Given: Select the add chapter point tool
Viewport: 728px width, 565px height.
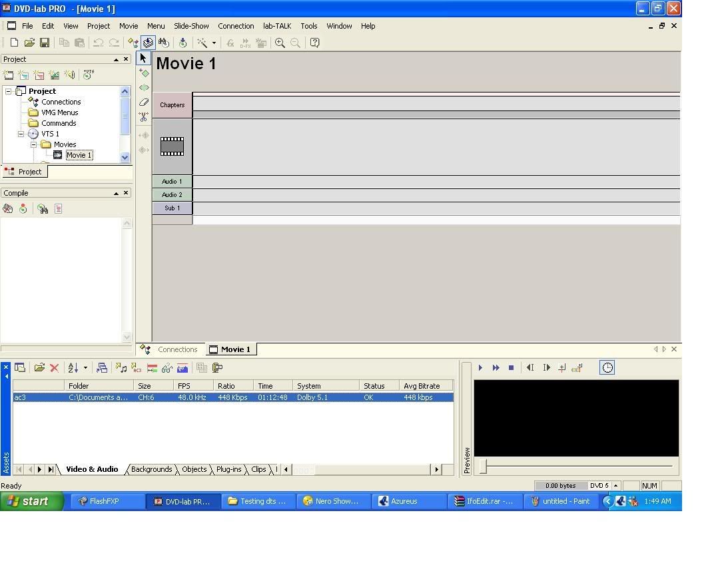Looking at the screenshot, I should click(x=144, y=73).
